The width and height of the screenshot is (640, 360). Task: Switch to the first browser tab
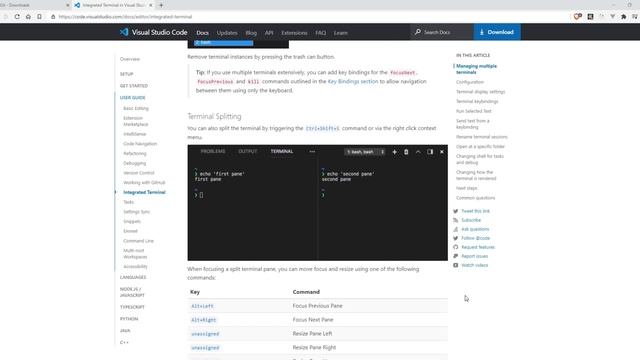click(35, 5)
